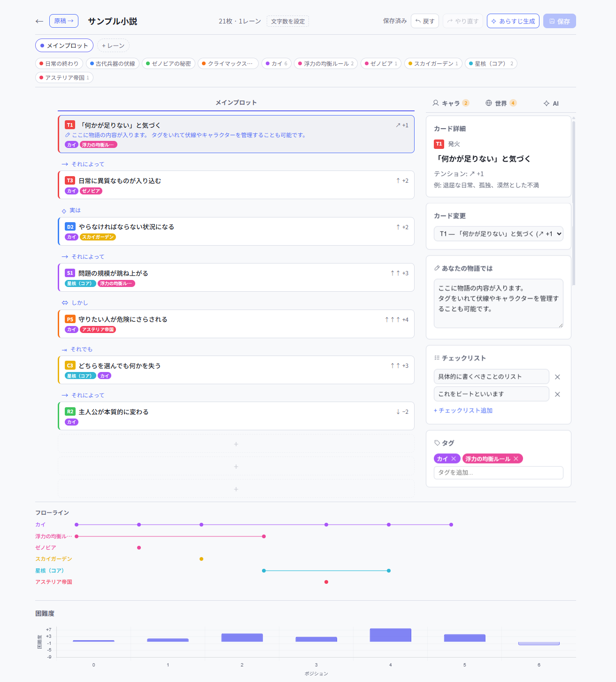Click the T1 badge on the first card
This screenshot has width=616, height=682.
click(70, 125)
